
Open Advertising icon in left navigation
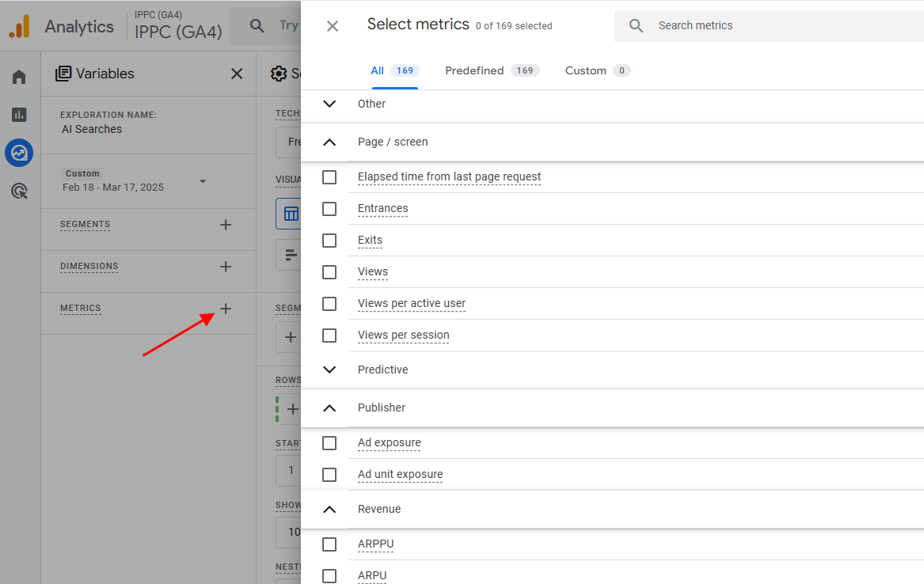point(19,191)
